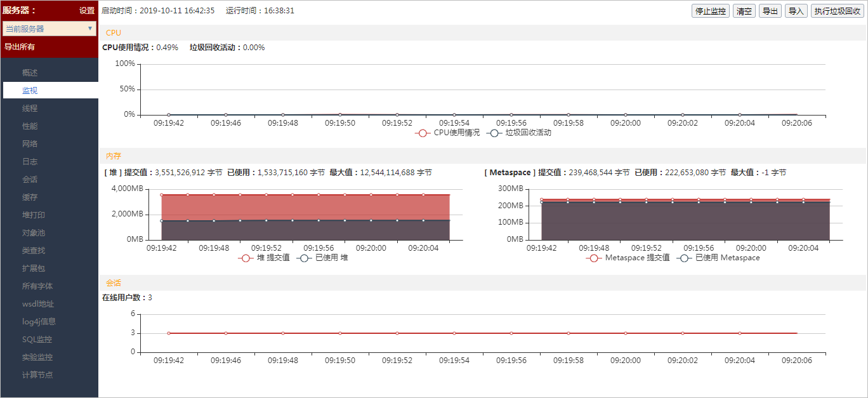Toggle the 垃圾回收活动 legend series
This screenshot has height=398, width=868.
[520, 133]
